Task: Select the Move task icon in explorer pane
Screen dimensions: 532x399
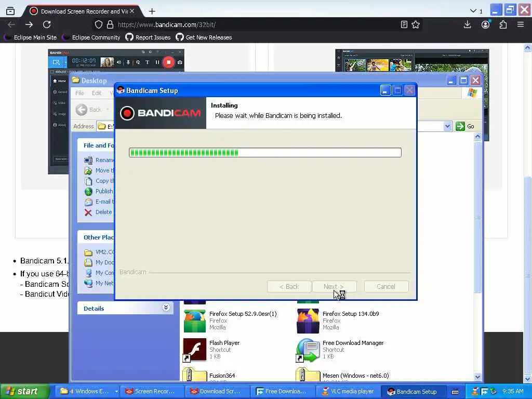Action: [x=88, y=170]
